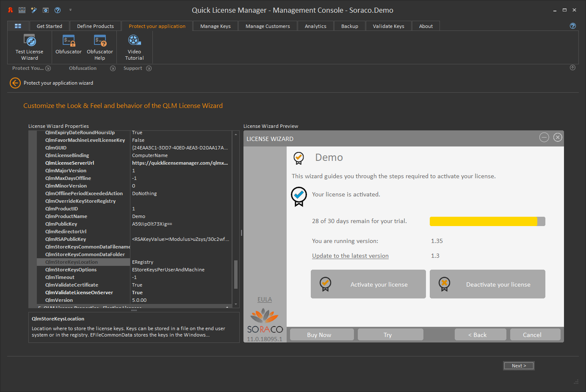This screenshot has height=392, width=586.
Task: Launch Test License Wizard
Action: tap(29, 47)
